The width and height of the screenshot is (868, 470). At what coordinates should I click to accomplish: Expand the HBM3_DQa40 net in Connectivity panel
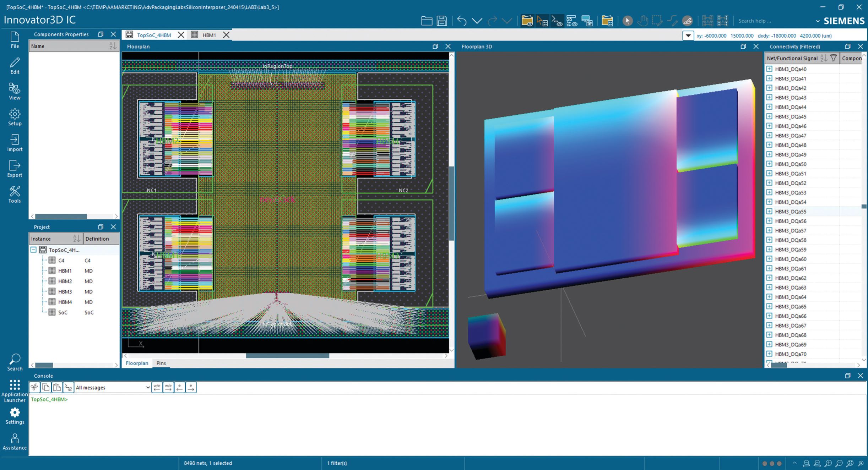pos(769,69)
